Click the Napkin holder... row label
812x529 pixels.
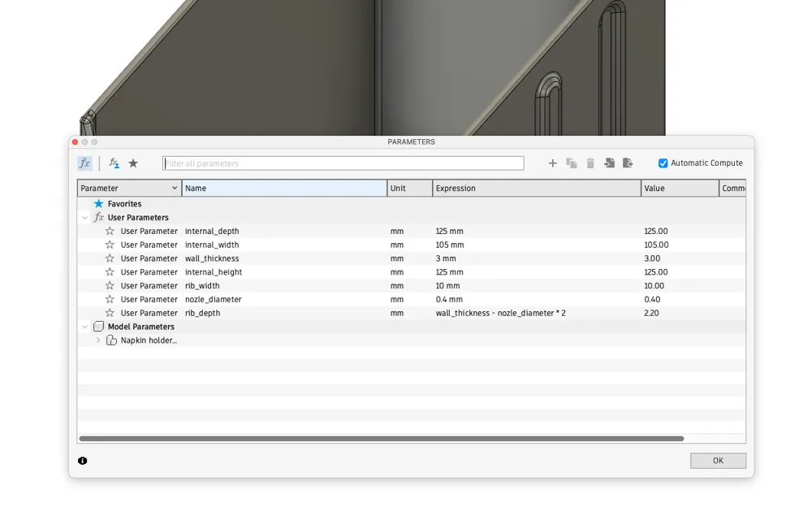(x=149, y=340)
